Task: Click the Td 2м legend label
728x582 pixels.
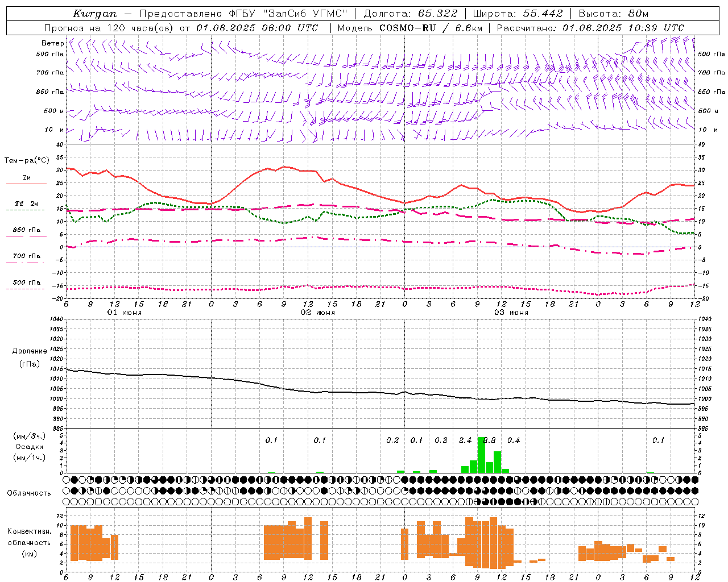Action: point(26,203)
